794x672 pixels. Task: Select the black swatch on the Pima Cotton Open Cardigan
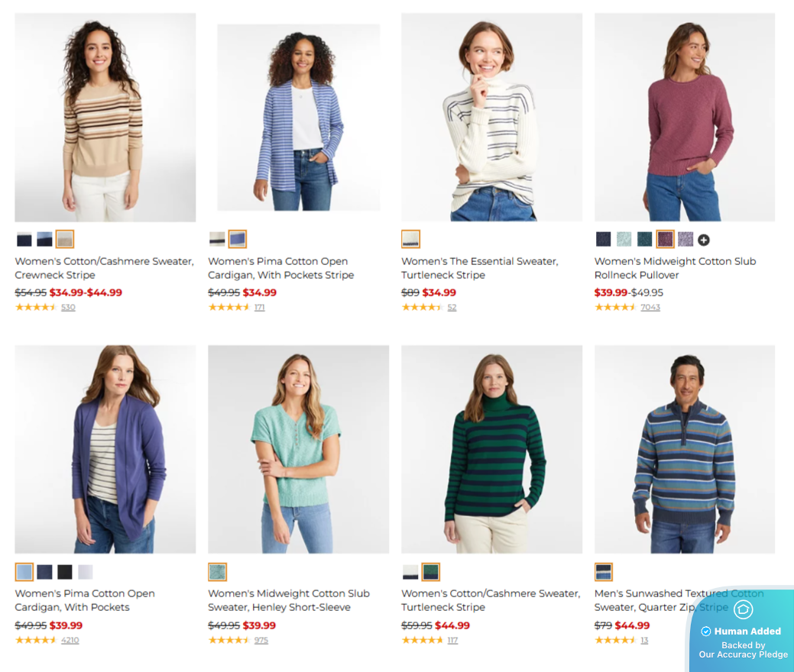coord(66,571)
